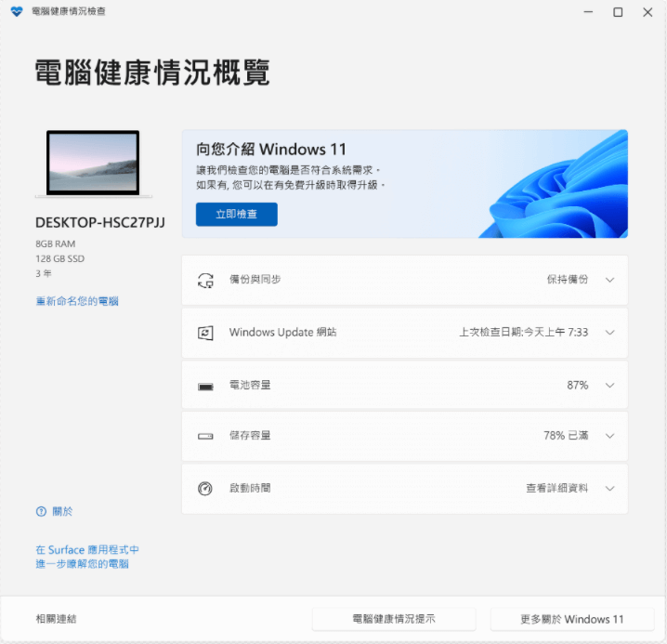This screenshot has height=644, width=667.
Task: Click the Windows Update refresh icon
Action: (x=205, y=333)
